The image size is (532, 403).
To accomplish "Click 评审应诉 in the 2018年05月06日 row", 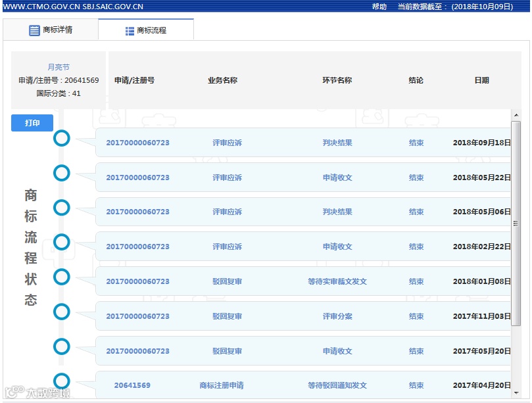I will (228, 212).
